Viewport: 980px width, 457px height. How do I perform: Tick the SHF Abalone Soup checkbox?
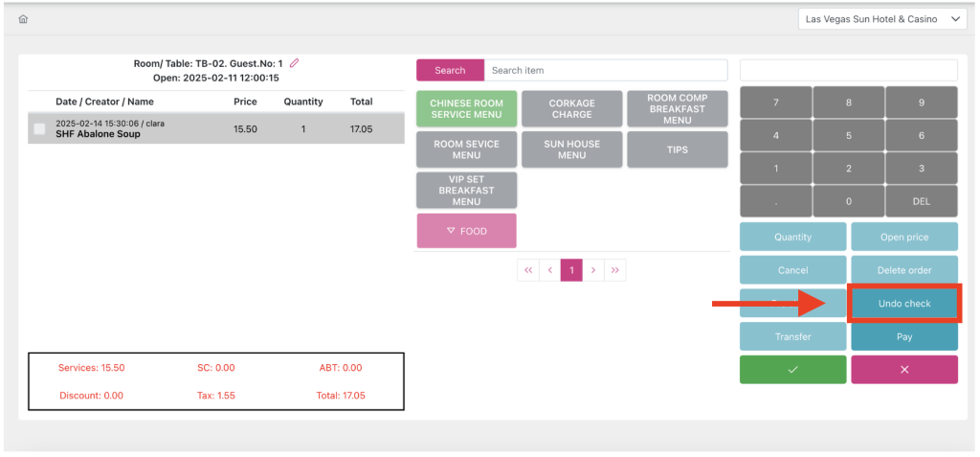[39, 129]
